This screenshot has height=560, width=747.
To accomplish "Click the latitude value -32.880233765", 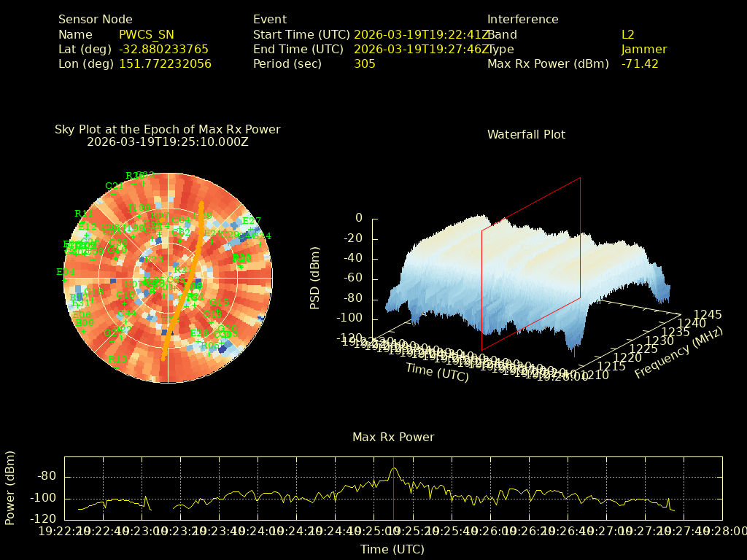I will [163, 49].
